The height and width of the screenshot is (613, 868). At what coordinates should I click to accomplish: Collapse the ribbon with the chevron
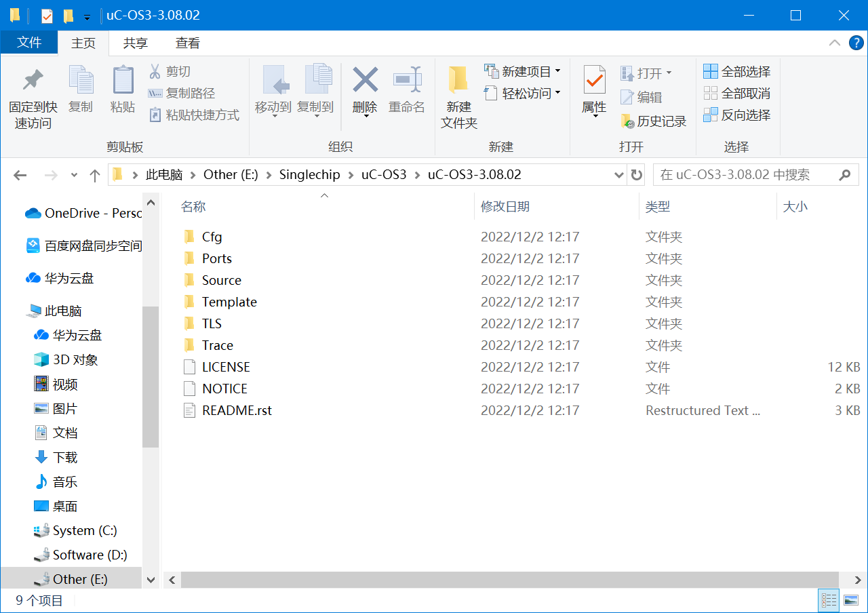[x=835, y=43]
